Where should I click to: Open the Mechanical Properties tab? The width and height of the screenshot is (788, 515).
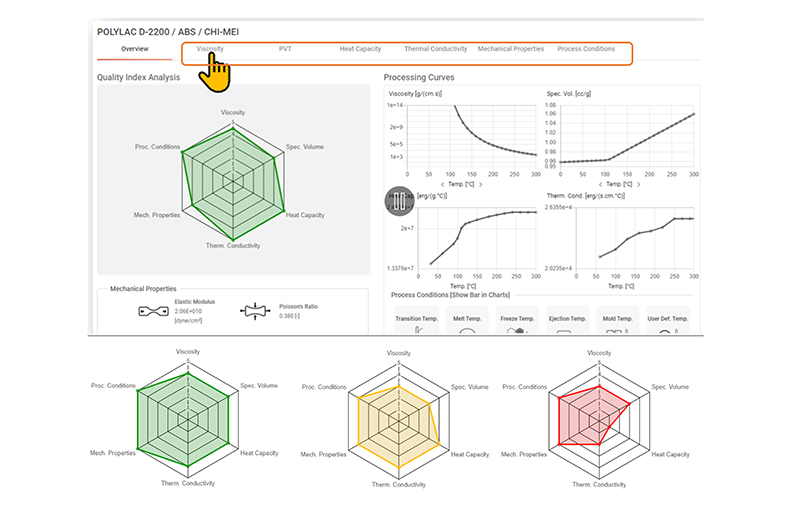click(511, 49)
